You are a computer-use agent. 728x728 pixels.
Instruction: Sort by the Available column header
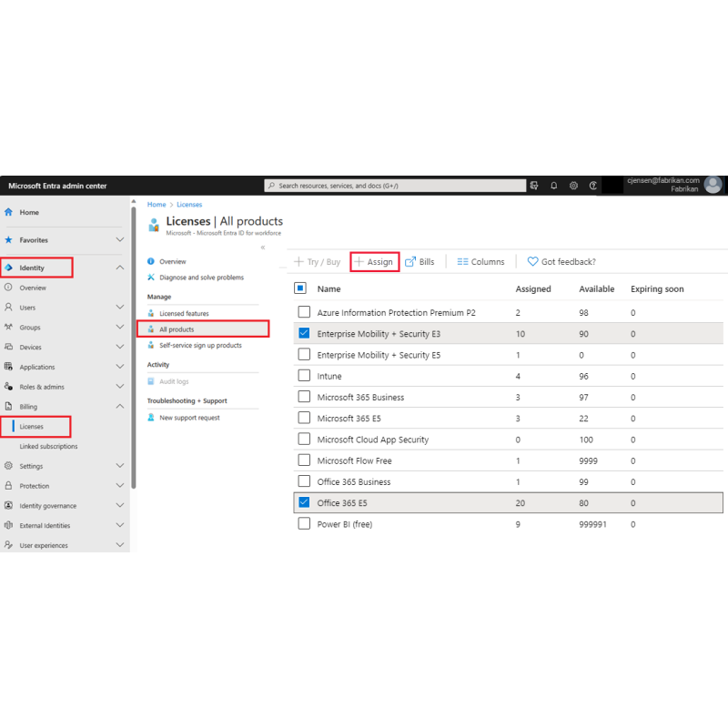click(597, 288)
